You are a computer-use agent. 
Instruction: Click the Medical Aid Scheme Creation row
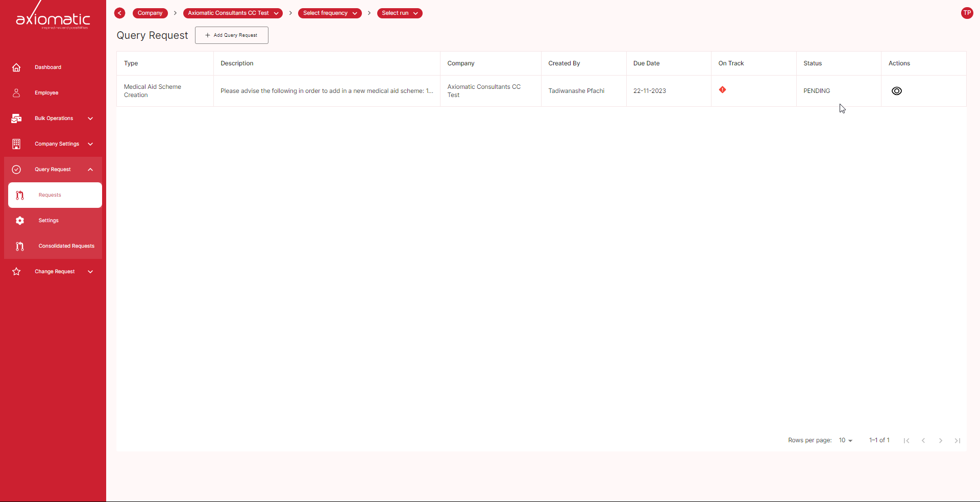click(x=153, y=91)
